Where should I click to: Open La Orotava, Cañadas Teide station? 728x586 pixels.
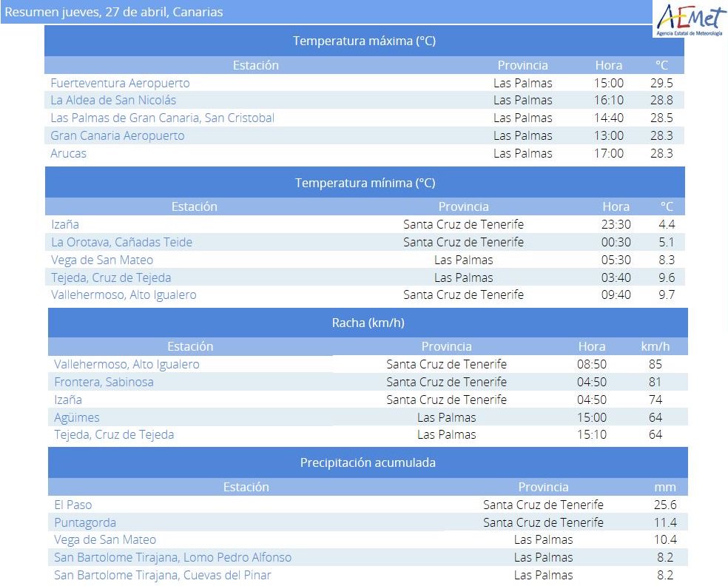(121, 242)
